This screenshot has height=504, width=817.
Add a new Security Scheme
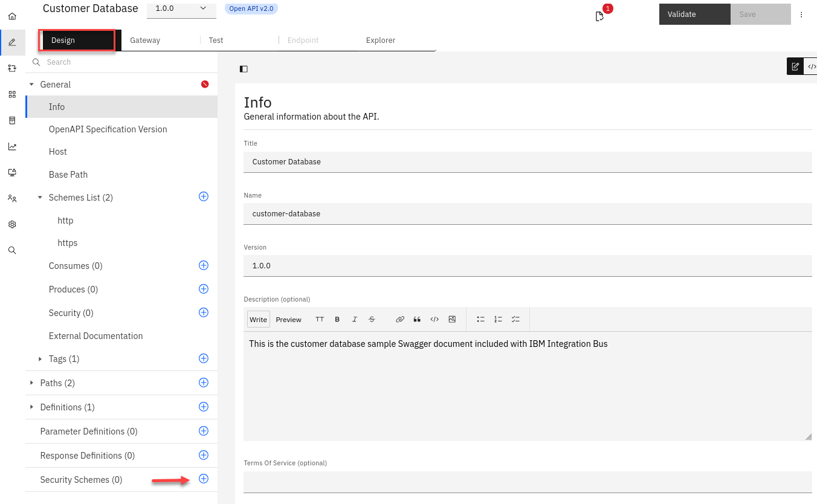pos(204,479)
